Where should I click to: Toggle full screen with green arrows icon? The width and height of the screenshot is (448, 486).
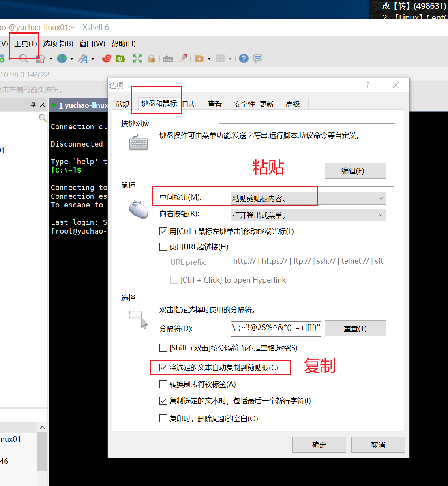point(137,58)
